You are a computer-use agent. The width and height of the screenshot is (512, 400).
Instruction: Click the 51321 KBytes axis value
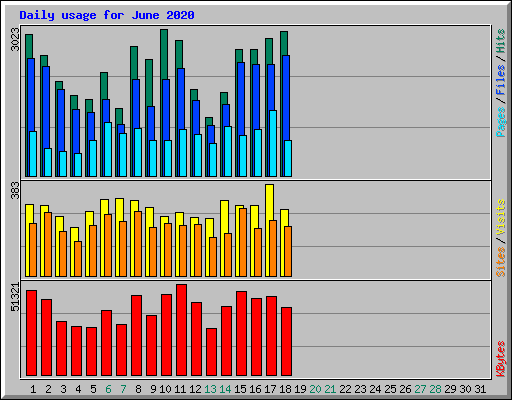(x=15, y=297)
